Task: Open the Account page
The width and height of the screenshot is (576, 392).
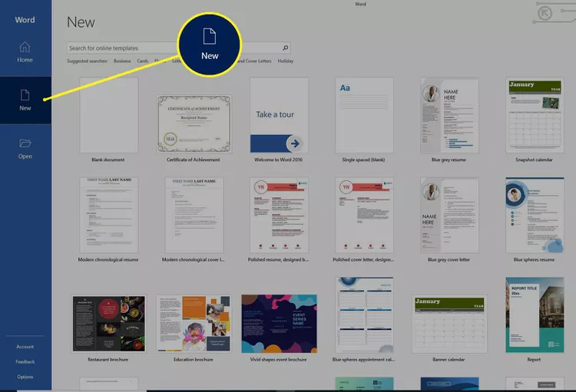Action: 25,347
